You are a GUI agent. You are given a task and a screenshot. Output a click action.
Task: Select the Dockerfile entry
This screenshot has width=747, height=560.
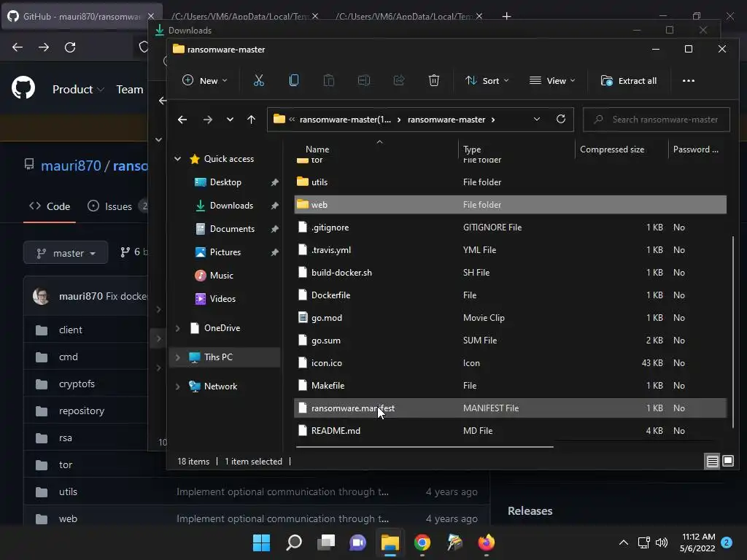(510, 295)
